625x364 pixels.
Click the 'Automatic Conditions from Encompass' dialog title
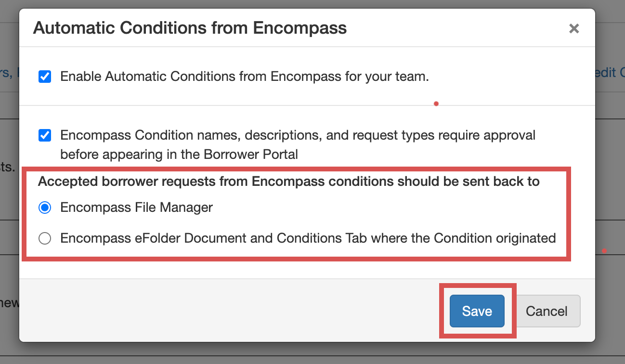point(190,28)
